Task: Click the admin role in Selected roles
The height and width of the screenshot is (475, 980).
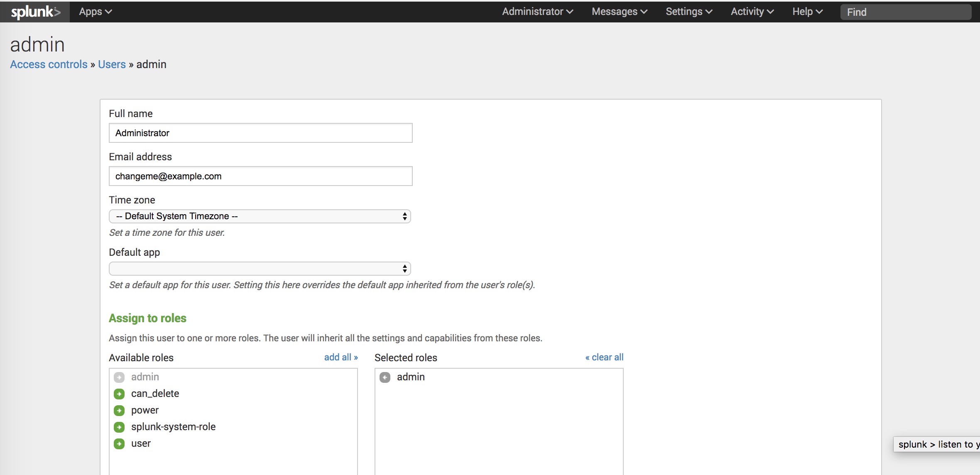Action: coord(411,377)
